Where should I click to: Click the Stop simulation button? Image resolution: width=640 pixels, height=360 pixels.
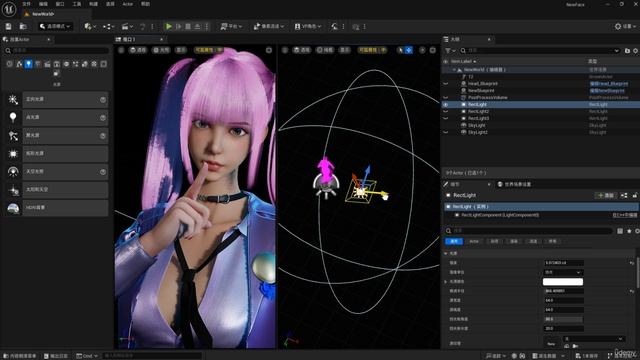pos(188,27)
